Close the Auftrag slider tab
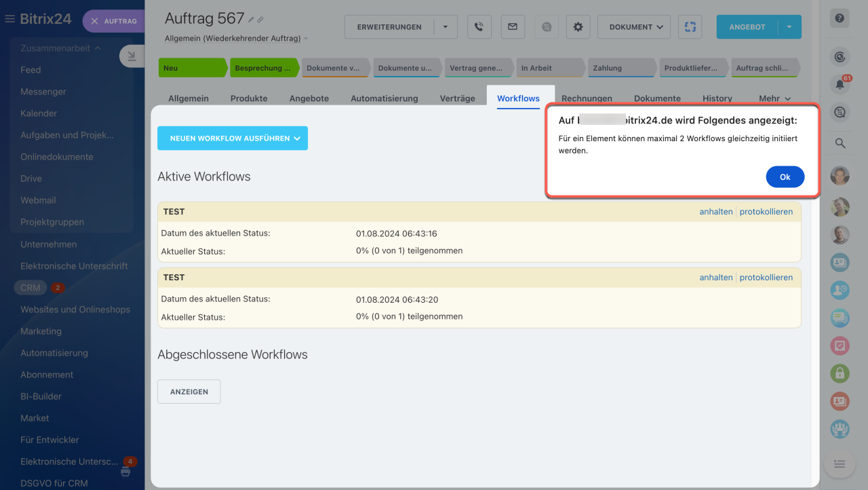 tap(95, 21)
